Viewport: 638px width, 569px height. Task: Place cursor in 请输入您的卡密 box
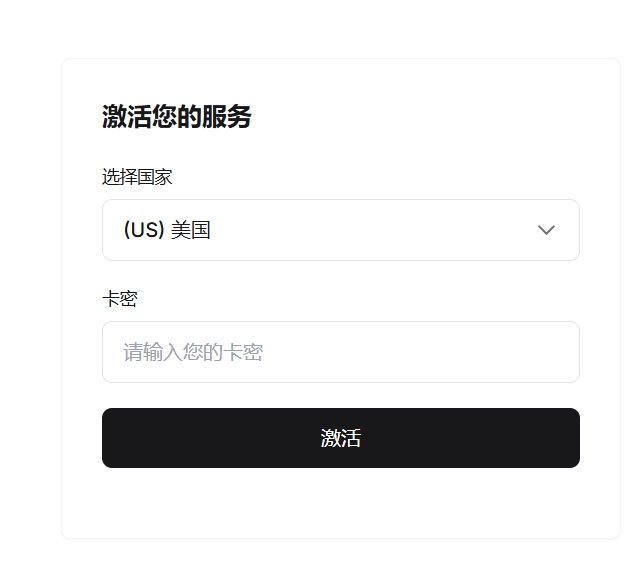(340, 352)
